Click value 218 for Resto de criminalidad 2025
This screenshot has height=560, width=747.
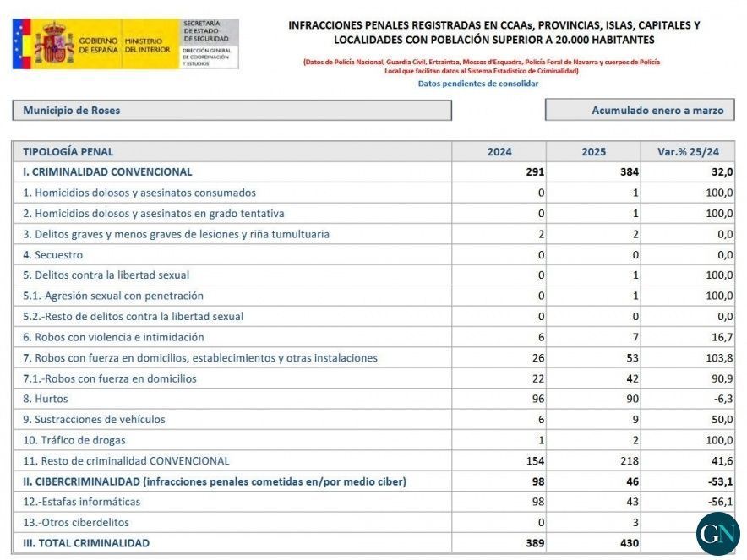pos(630,461)
